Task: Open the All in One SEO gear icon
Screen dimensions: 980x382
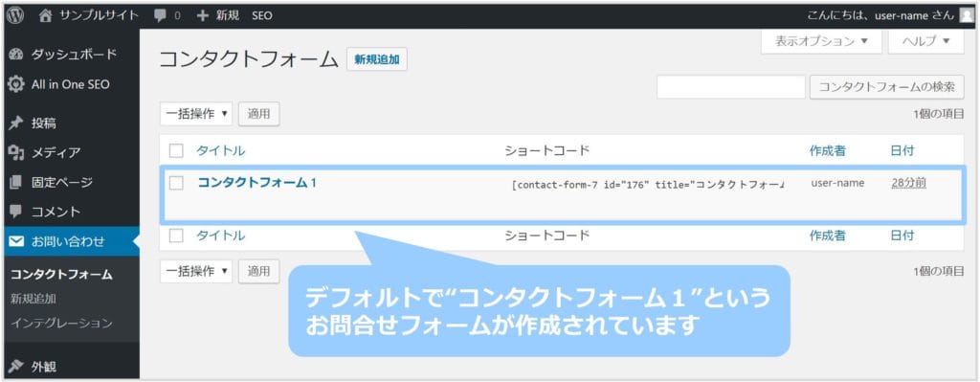Action: pos(16,84)
